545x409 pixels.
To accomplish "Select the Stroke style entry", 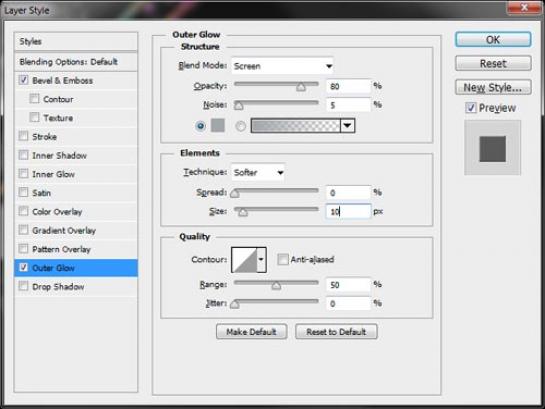I will click(76, 137).
